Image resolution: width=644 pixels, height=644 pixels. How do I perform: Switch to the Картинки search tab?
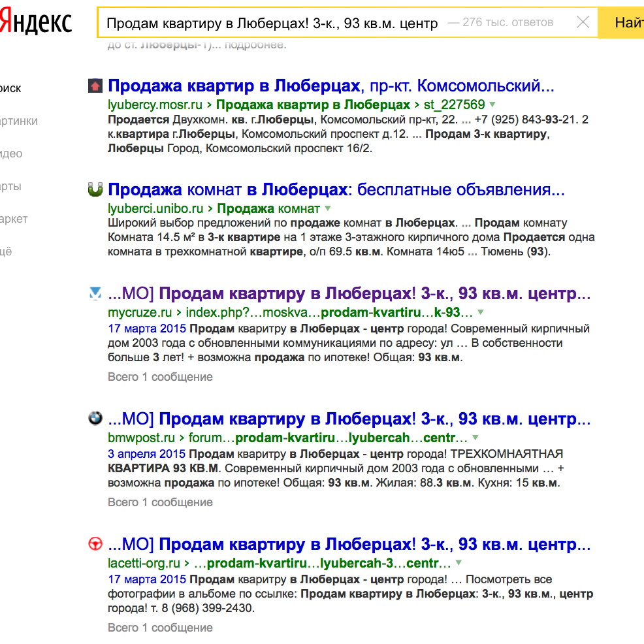18,121
